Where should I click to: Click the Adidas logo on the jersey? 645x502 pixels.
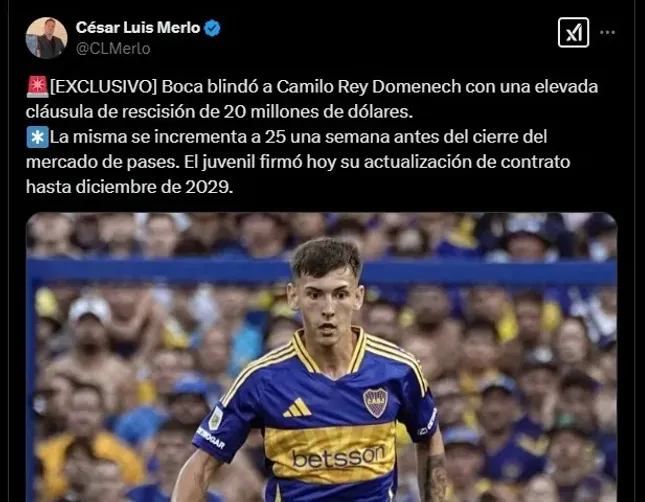[x=297, y=407]
